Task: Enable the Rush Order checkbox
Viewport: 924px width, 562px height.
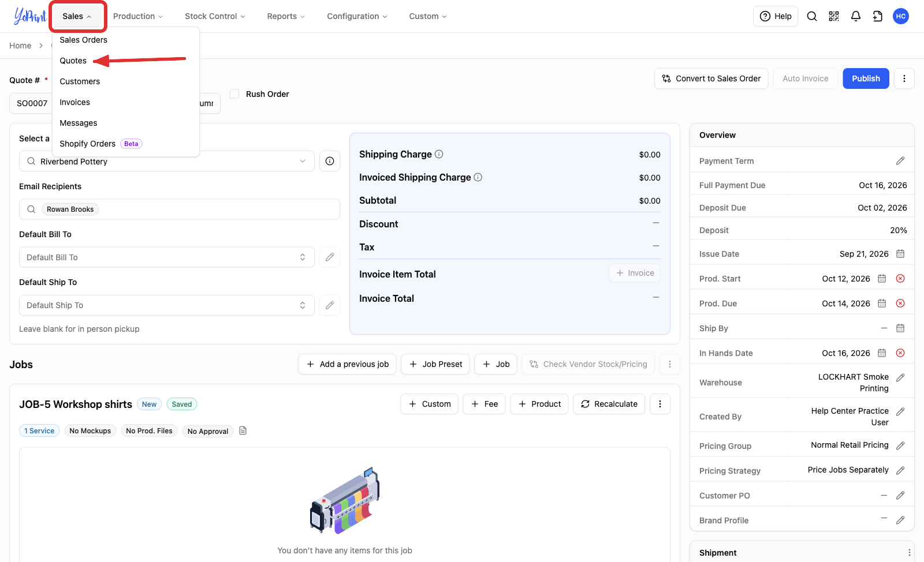Action: (234, 93)
